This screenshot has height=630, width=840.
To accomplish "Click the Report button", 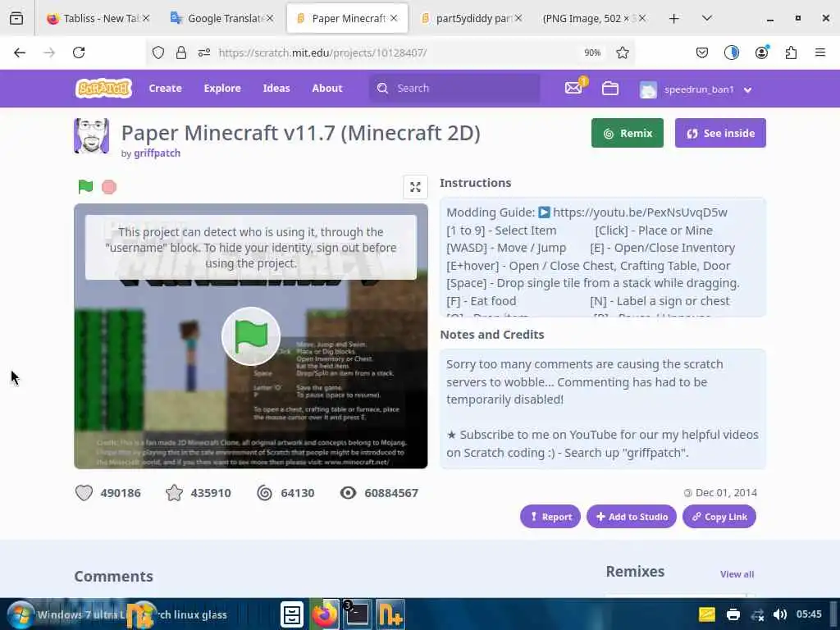I will click(550, 517).
